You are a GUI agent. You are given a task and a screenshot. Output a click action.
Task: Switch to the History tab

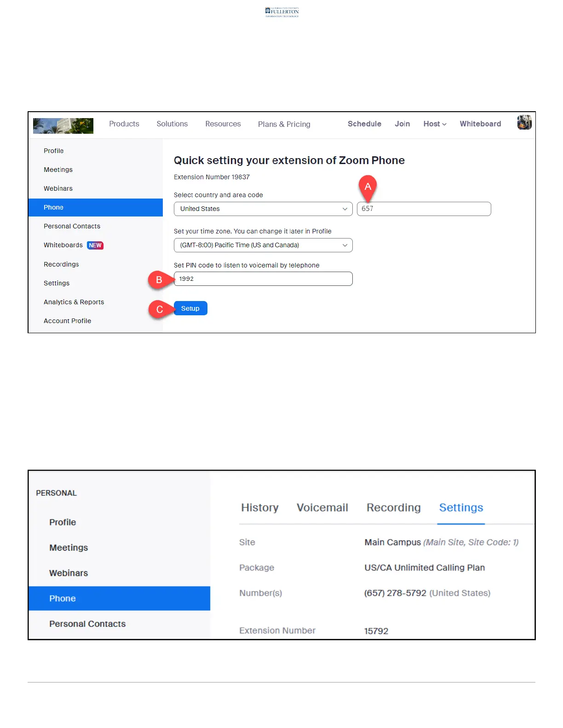260,508
